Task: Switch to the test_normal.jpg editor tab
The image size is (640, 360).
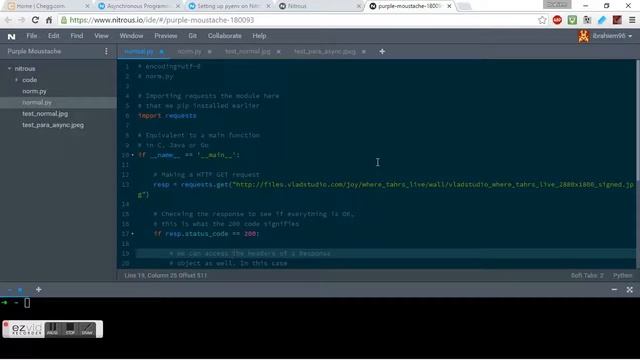Action: (248, 52)
